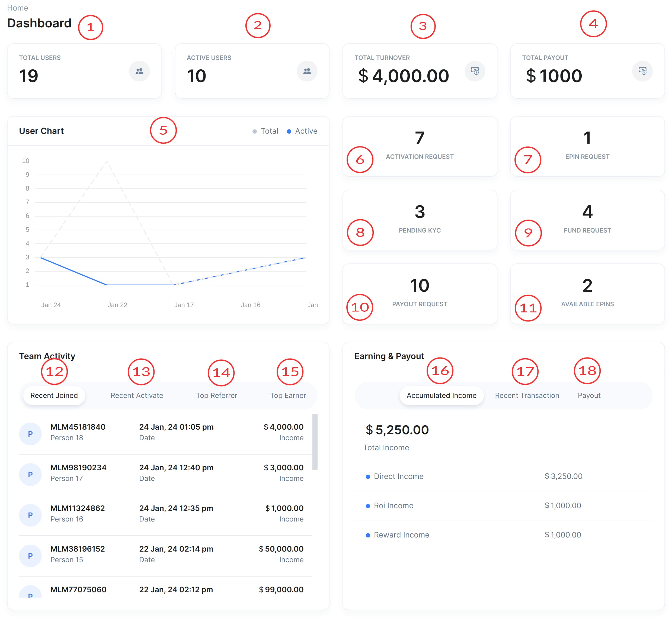The image size is (672, 618).
Task: Click the Team Activity list scrollbar
Action: (x=315, y=442)
